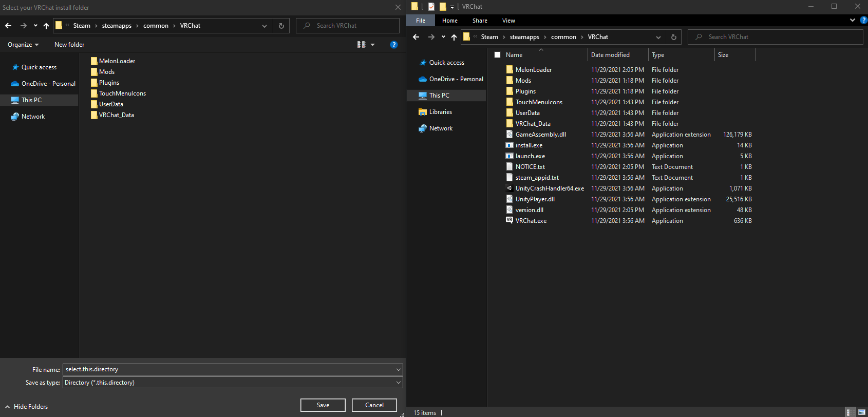Open File name combo box dropdown
The width and height of the screenshot is (868, 417).
399,369
